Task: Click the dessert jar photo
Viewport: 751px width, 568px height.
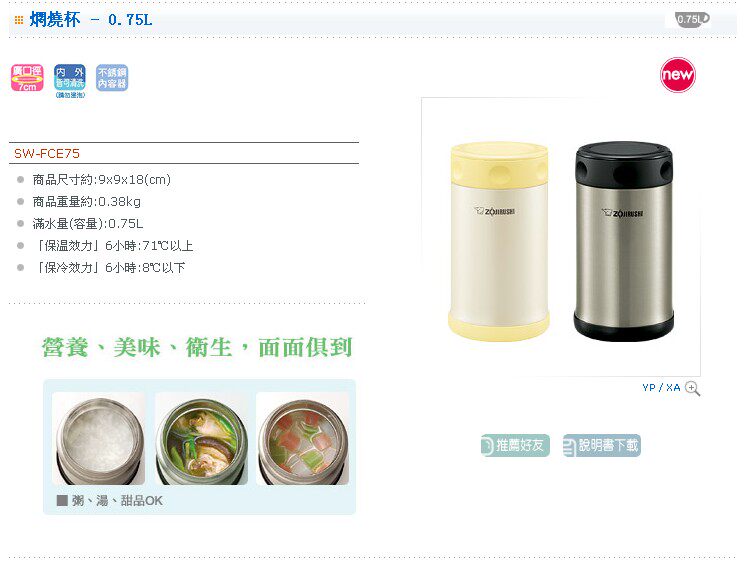Action: (303, 438)
